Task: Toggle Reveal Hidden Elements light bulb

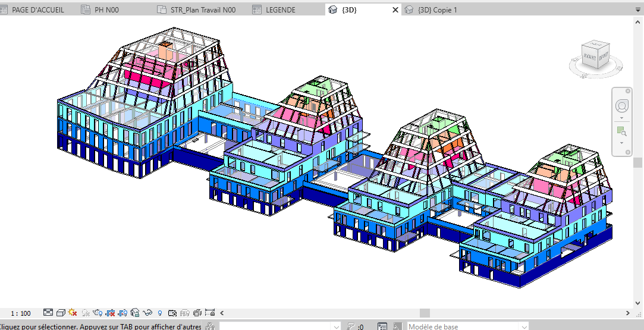Action: 160,313
